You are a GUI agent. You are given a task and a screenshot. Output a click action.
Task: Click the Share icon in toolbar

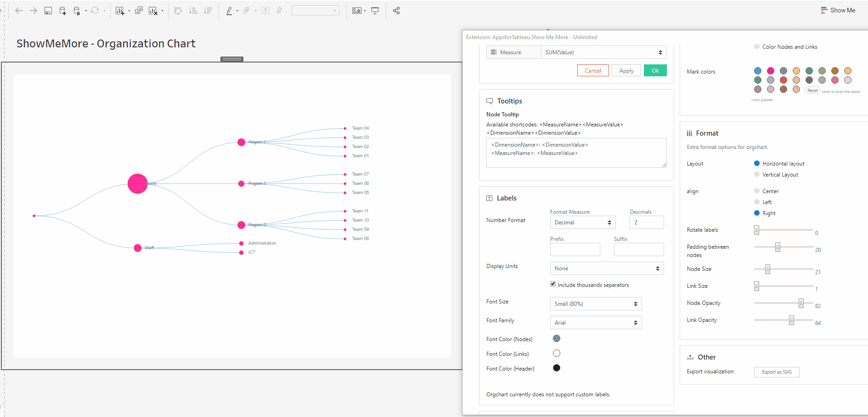pos(396,11)
